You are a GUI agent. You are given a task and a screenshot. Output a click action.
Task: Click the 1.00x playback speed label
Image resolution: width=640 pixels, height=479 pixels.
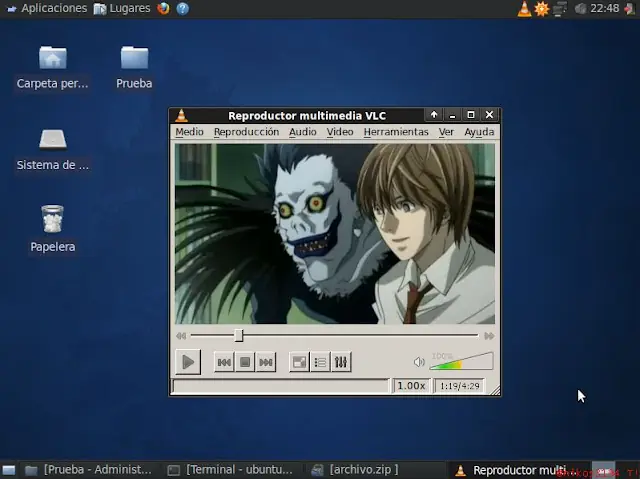[x=411, y=386]
